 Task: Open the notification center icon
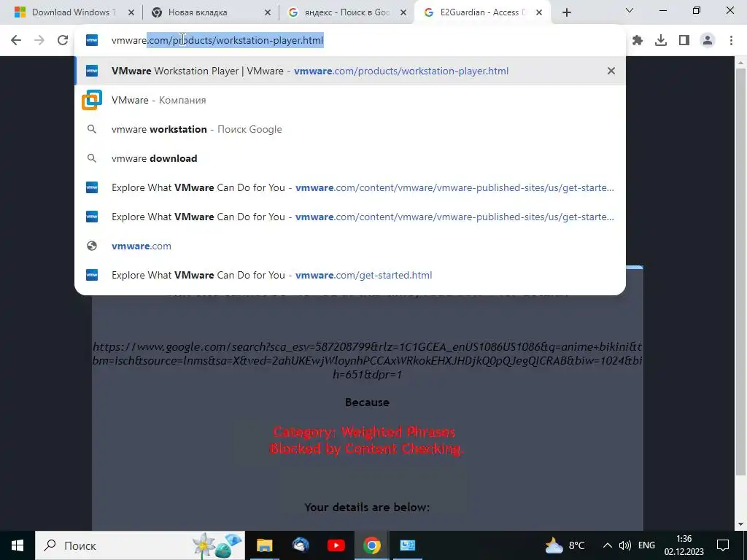(723, 545)
